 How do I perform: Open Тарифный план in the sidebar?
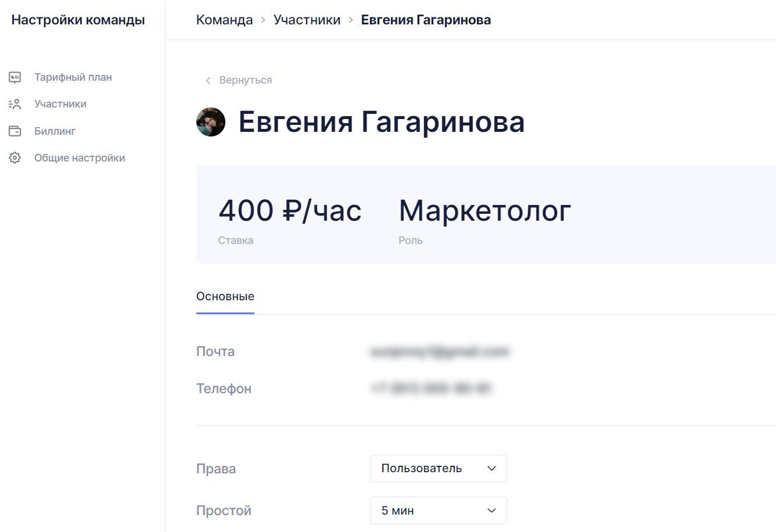pyautogui.click(x=73, y=77)
